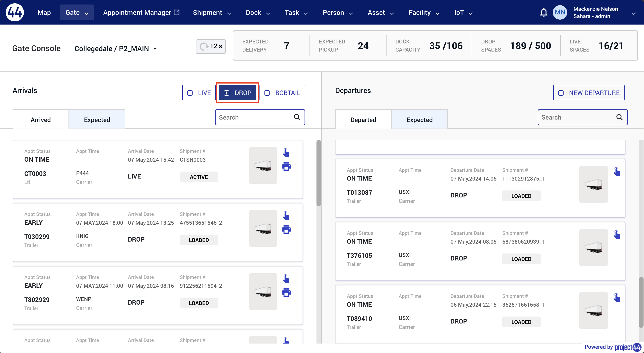Go to Map in top navigation
Viewport: 644px width, 353px height.
44,12
